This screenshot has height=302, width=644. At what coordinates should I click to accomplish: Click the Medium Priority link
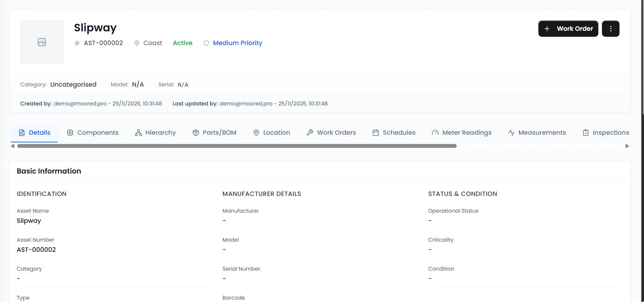237,43
